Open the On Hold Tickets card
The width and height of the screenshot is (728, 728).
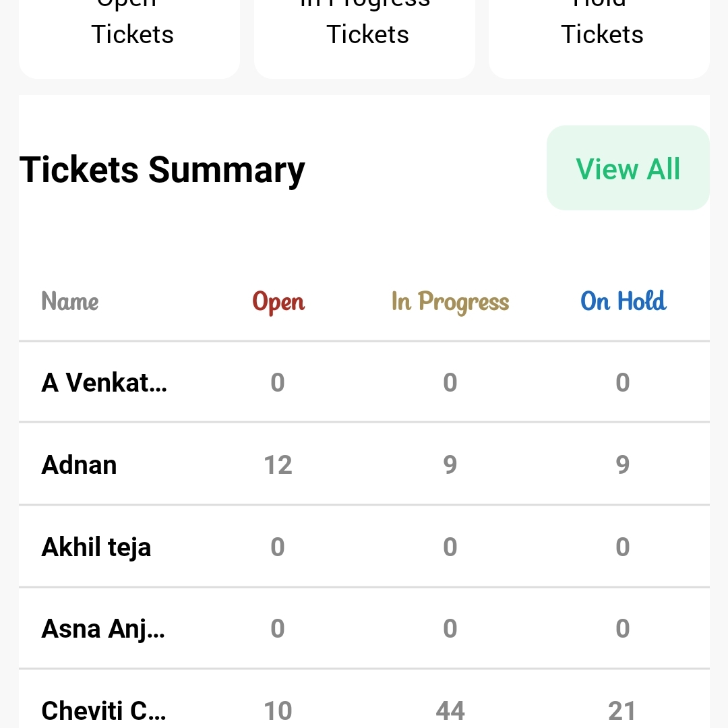599,34
